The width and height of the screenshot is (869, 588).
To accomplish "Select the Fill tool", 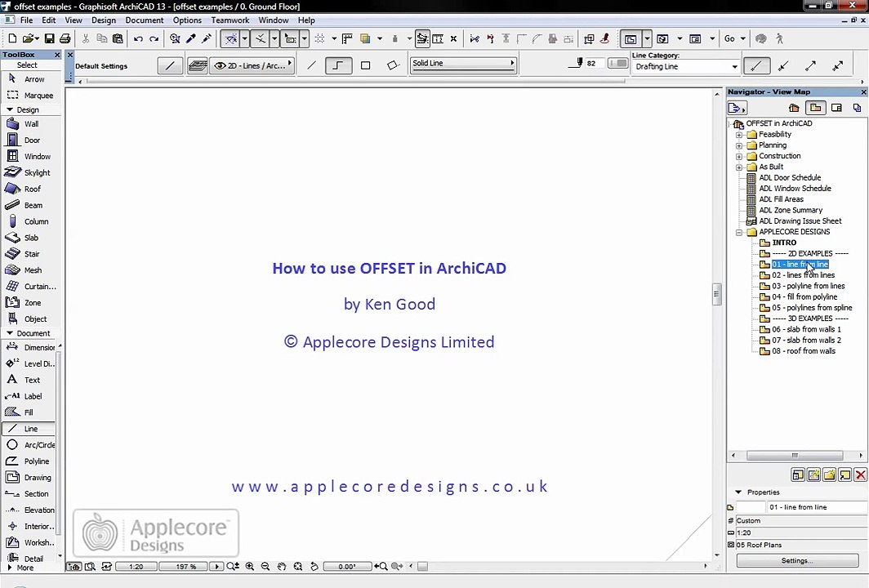I will [x=29, y=412].
